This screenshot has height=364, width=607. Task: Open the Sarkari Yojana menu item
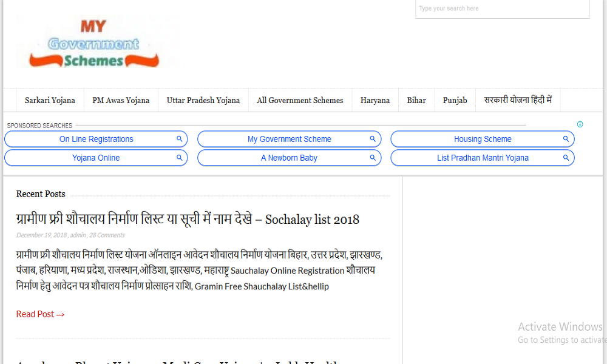pos(50,101)
